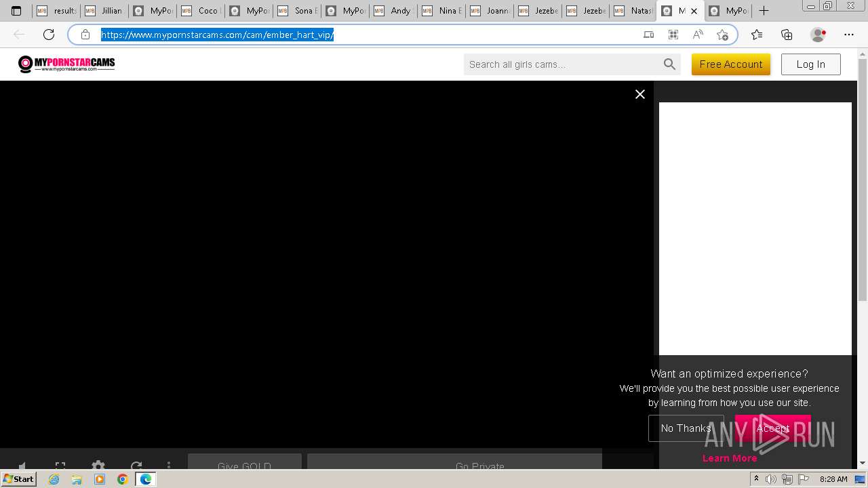Open the player settings gear icon
This screenshot has width=868, height=488.
pyautogui.click(x=98, y=466)
